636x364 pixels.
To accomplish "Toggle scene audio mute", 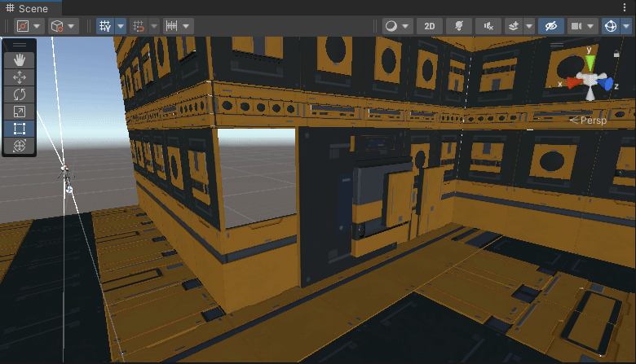I will [488, 26].
